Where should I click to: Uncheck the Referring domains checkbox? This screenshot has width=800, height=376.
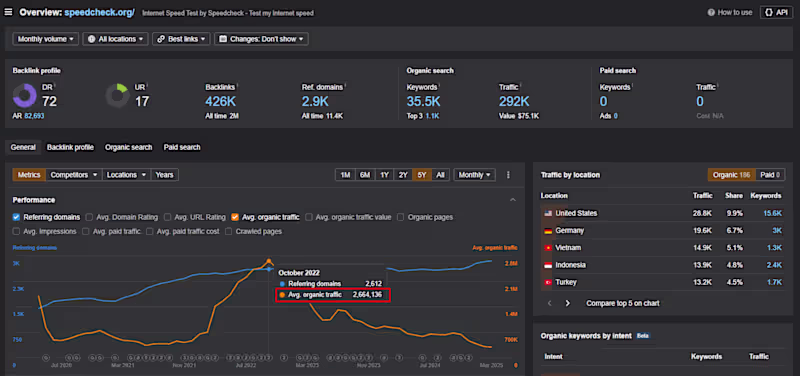click(17, 217)
